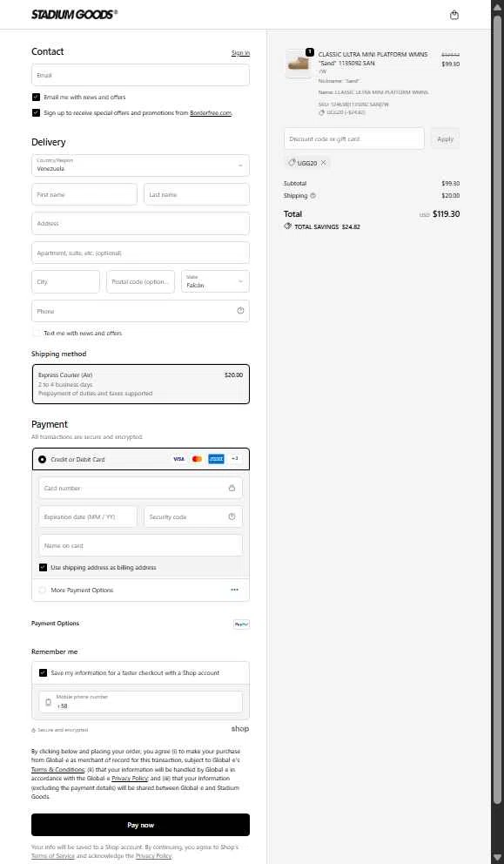The height and width of the screenshot is (864, 504).
Task: Toggle Email me with news and offers
Action: [36, 97]
